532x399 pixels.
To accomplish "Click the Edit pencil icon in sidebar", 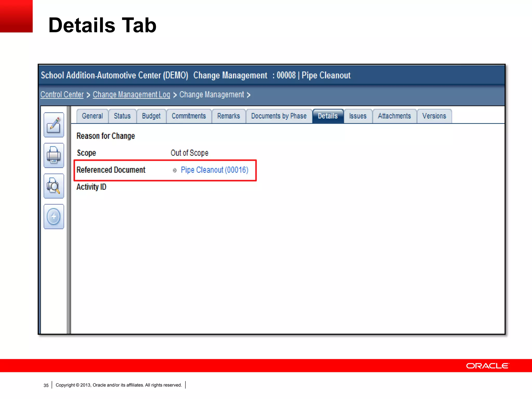I will click(54, 125).
